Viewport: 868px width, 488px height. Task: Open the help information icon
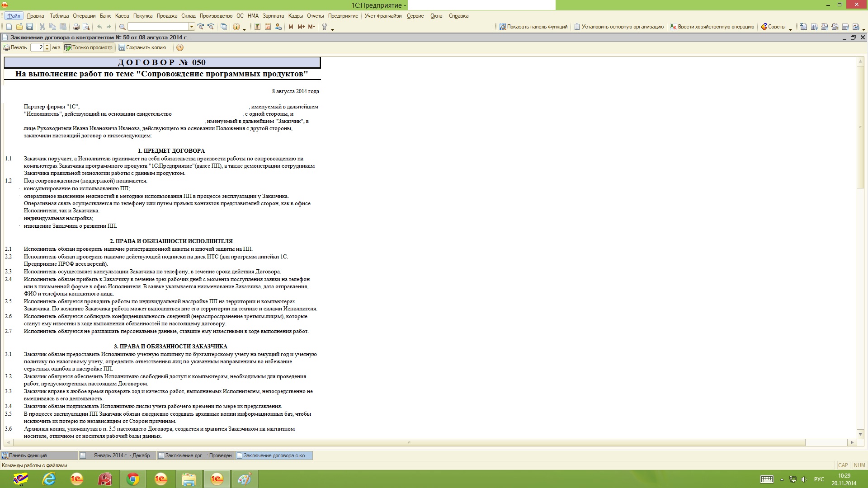tap(236, 27)
